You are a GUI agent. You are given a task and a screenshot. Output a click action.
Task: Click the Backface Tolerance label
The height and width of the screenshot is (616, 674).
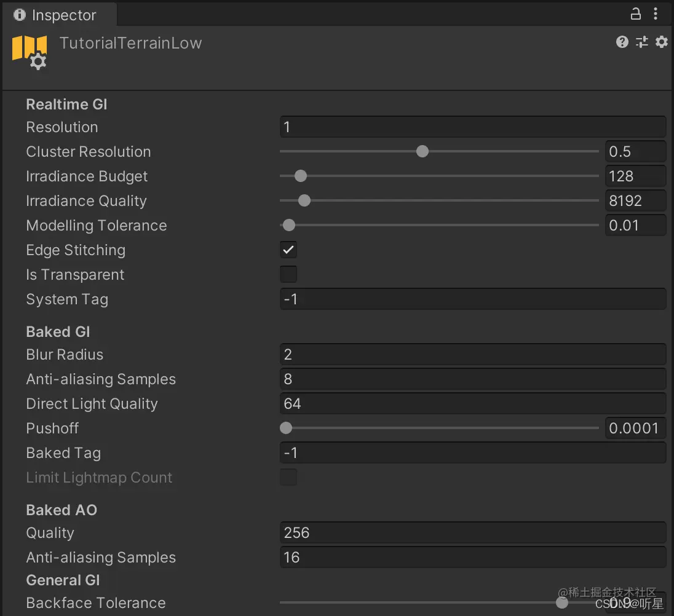click(x=96, y=602)
